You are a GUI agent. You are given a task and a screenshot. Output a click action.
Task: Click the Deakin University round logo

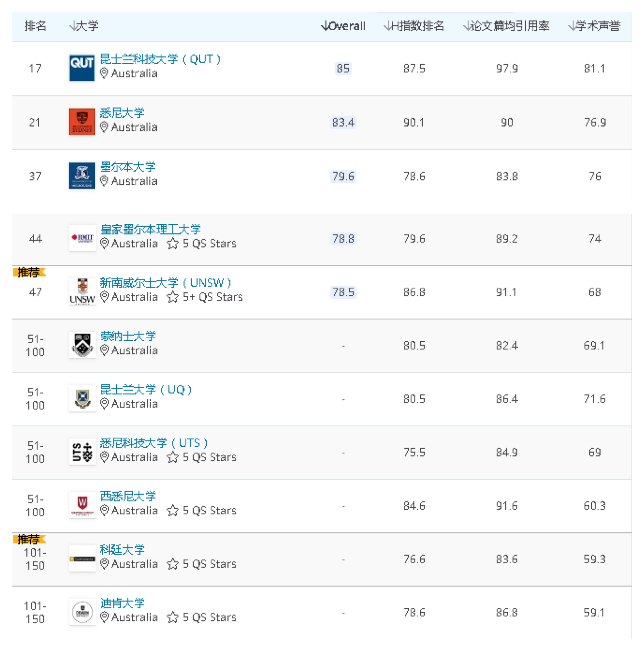82,612
